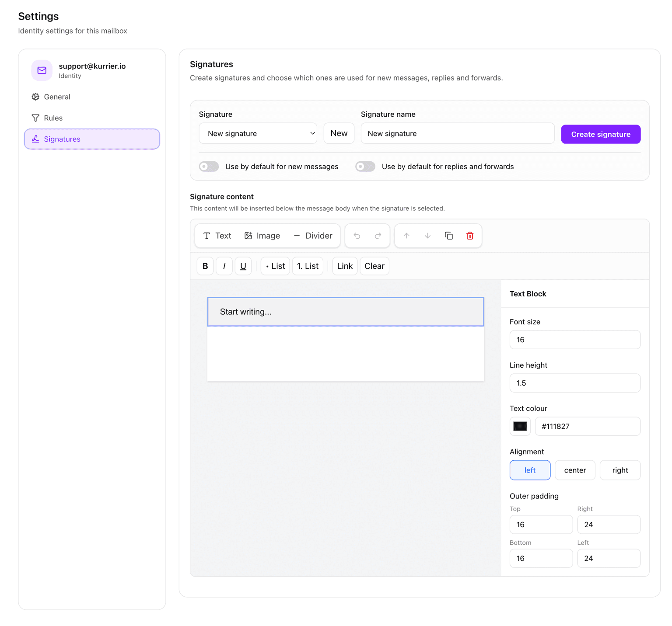The image size is (672, 626).
Task: Set alignment to right
Action: [620, 470]
